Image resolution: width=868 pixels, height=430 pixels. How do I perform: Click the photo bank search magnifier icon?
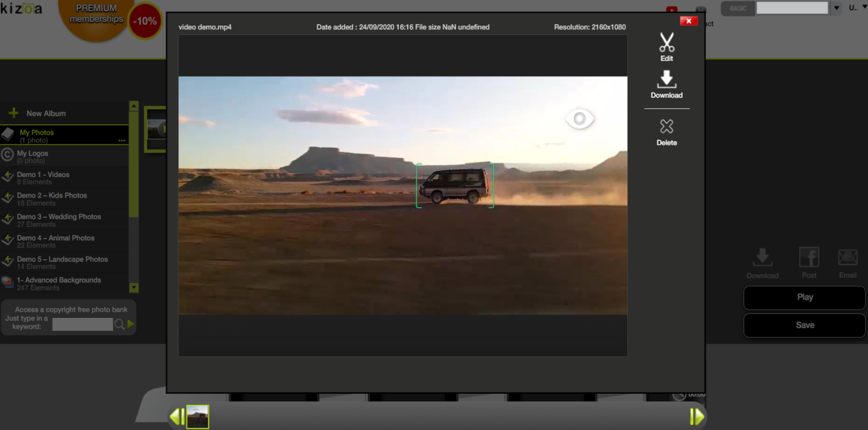[x=119, y=324]
